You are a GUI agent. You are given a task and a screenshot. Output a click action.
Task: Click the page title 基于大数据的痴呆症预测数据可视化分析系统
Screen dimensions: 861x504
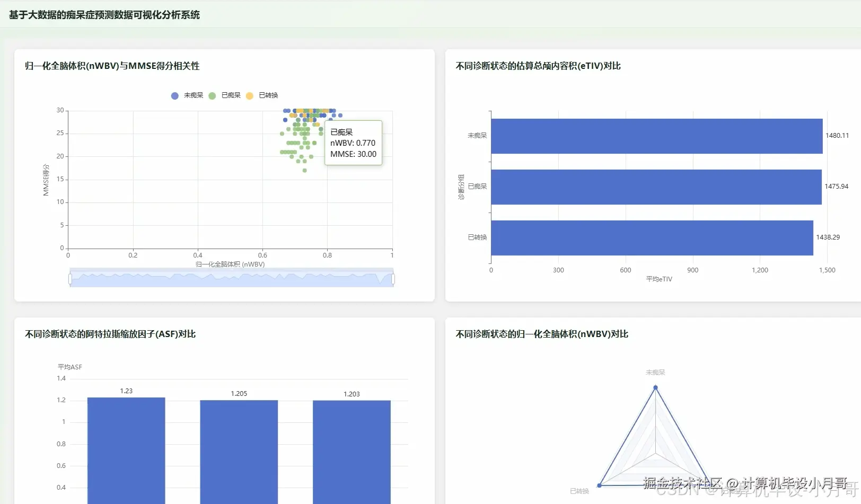104,15
